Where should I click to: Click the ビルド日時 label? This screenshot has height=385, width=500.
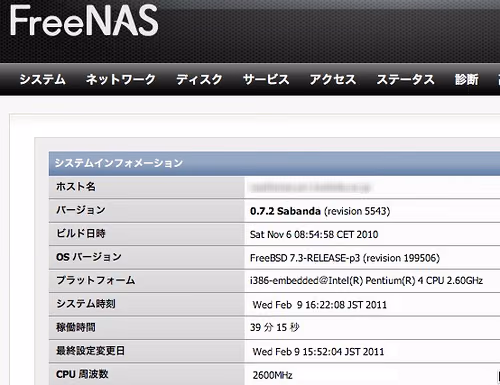[x=80, y=233]
